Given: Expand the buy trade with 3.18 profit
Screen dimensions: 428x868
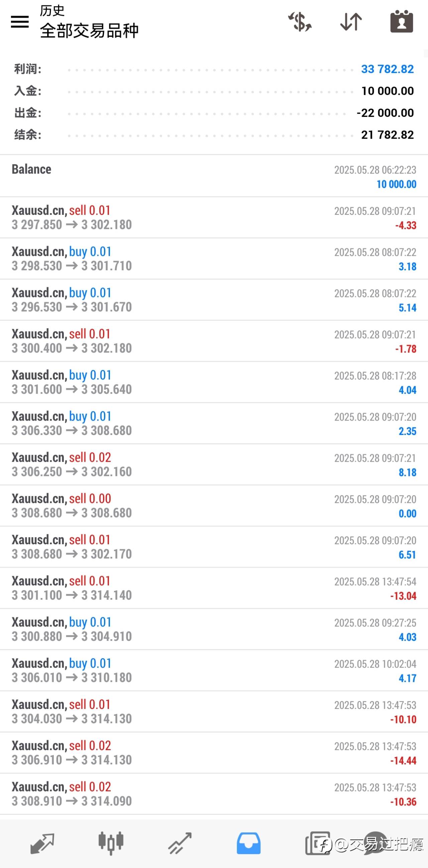Looking at the screenshot, I should tap(214, 259).
